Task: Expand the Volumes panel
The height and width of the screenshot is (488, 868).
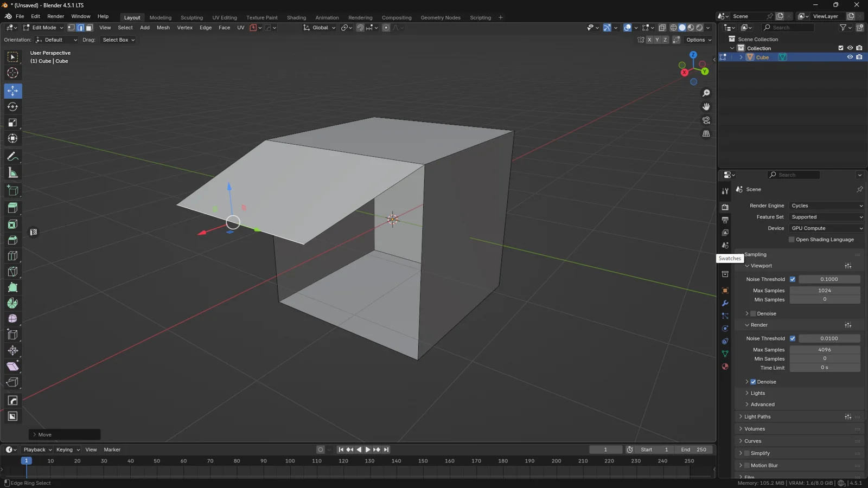Action: pos(754,429)
